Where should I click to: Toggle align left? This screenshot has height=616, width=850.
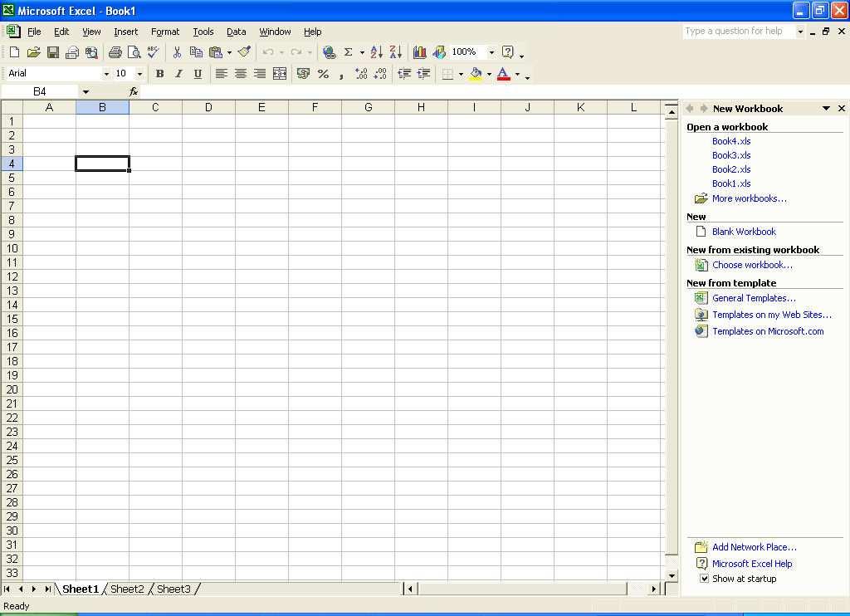pyautogui.click(x=221, y=74)
